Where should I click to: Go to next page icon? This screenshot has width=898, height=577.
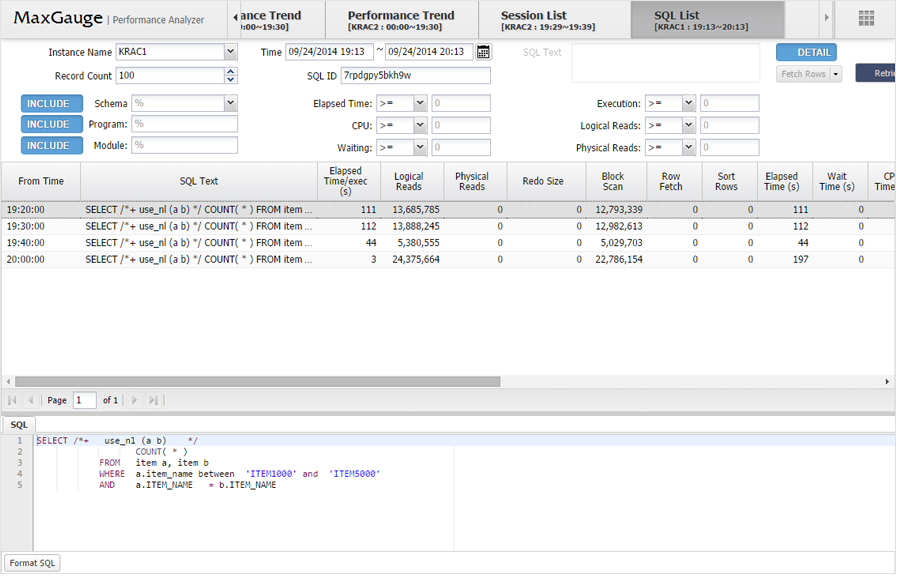[x=134, y=400]
